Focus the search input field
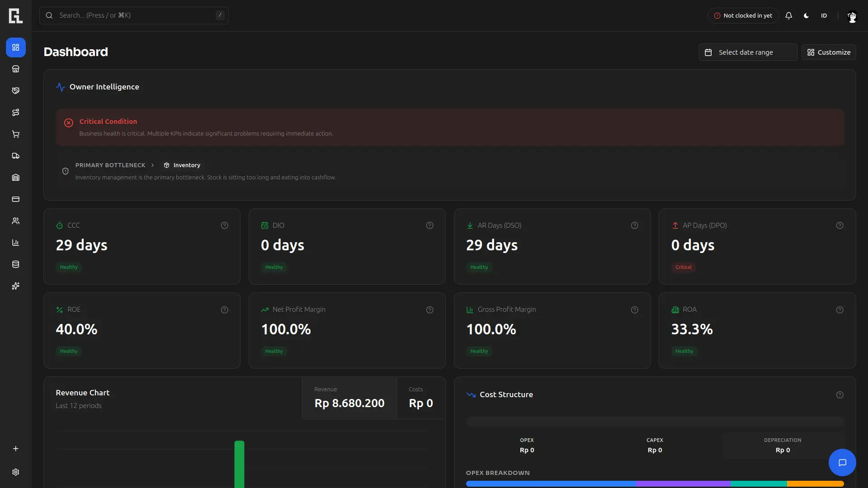 pos(134,15)
